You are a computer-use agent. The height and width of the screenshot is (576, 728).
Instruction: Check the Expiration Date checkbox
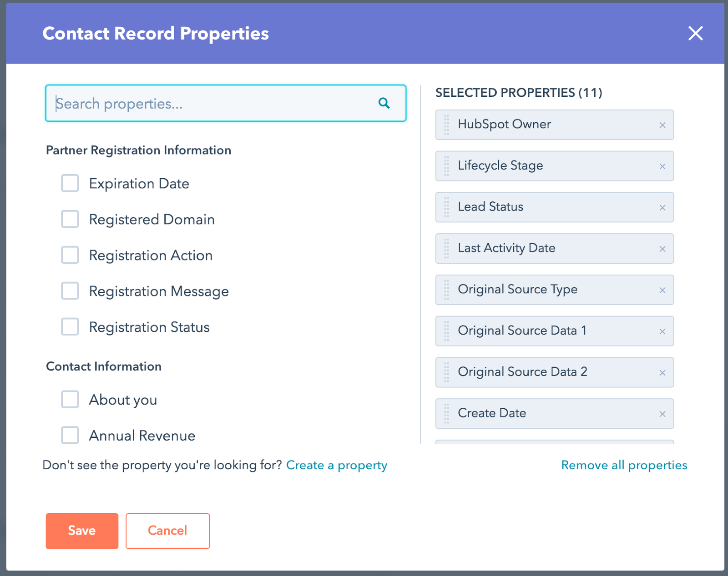pos(70,183)
